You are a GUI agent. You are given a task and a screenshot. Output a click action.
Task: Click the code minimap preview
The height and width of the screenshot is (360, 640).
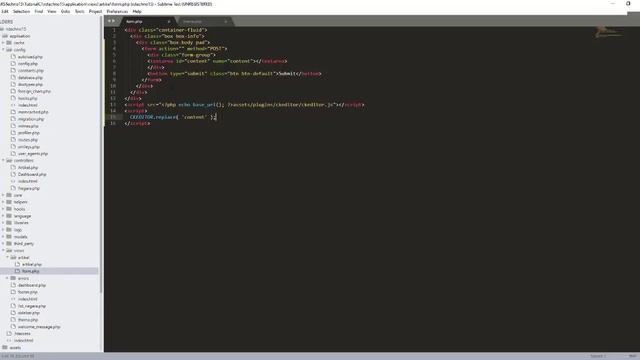click(609, 32)
